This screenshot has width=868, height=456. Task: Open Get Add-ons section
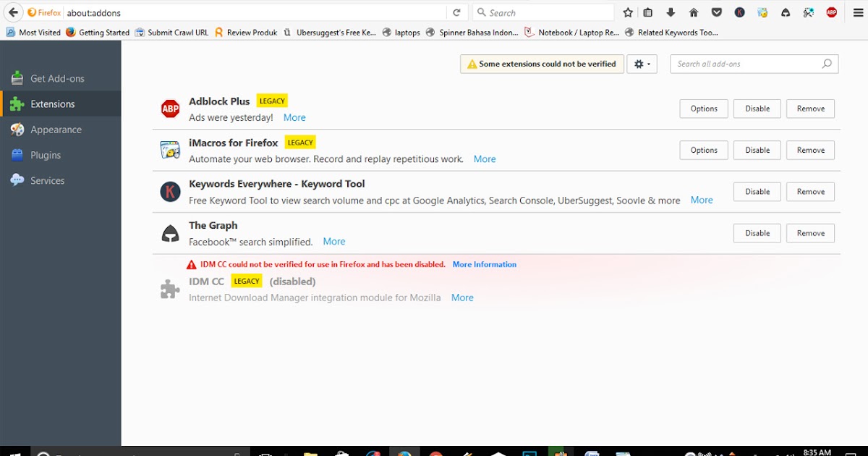tap(61, 78)
